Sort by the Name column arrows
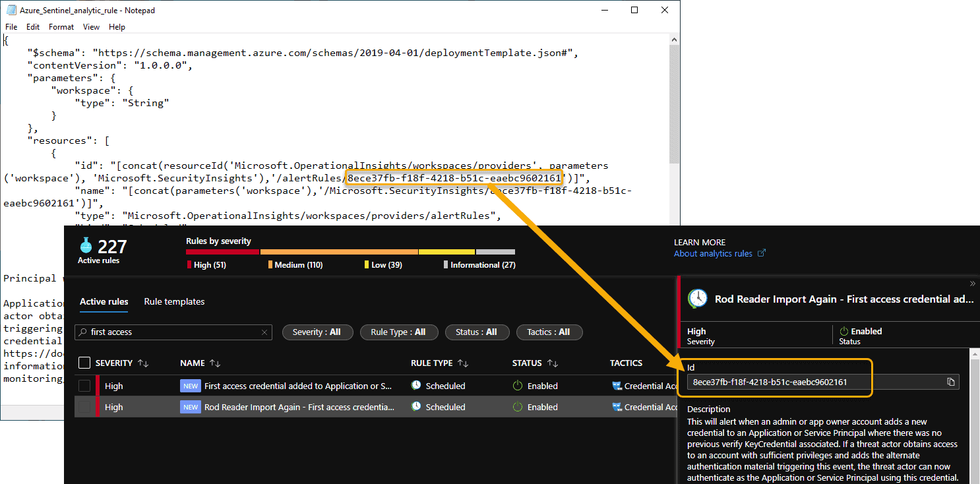Viewport: 980px width, 484px height. click(215, 363)
